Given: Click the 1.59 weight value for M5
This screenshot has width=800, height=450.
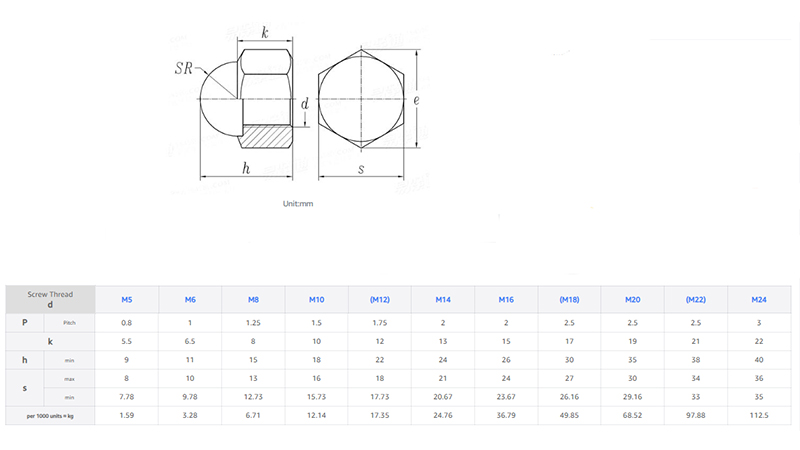Looking at the screenshot, I should pos(127,414).
